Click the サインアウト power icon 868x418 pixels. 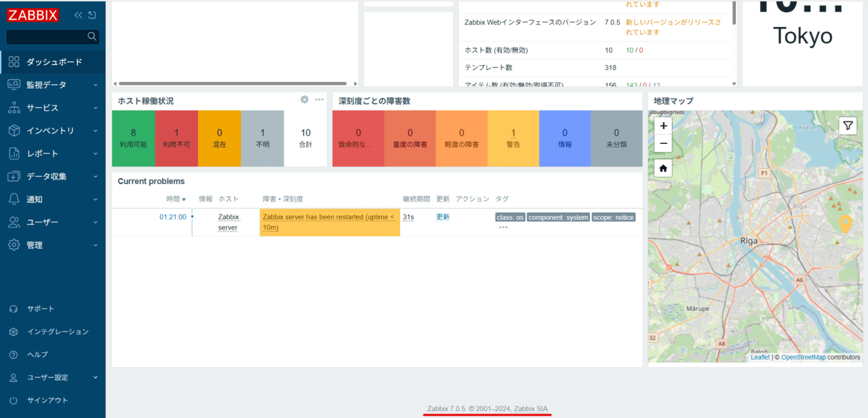(14, 400)
